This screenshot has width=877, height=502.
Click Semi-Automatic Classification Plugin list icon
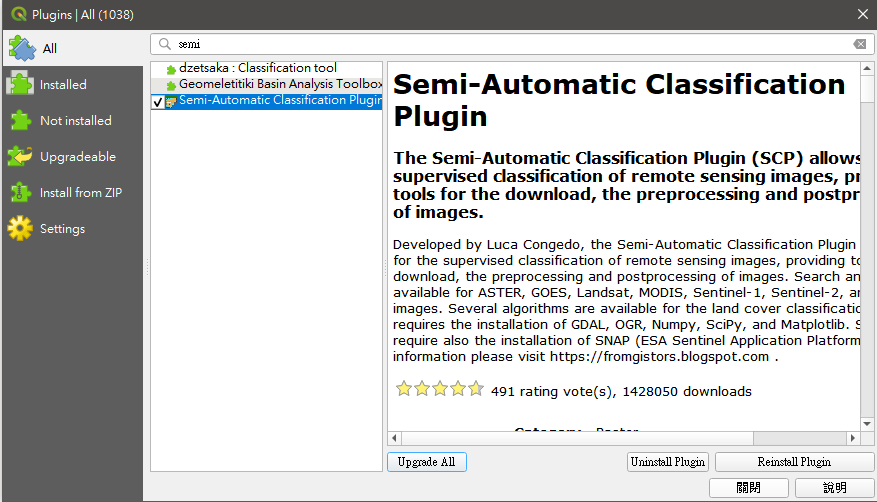click(x=171, y=102)
